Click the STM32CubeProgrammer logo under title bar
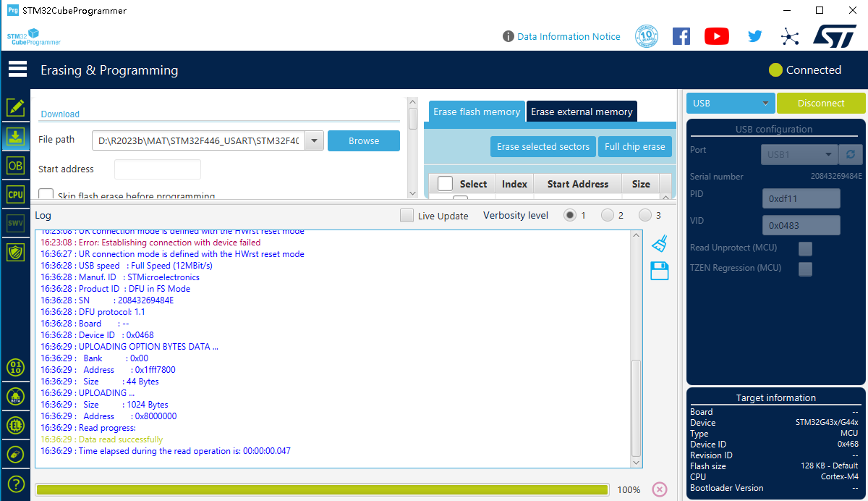The height and width of the screenshot is (501, 868). tap(34, 37)
